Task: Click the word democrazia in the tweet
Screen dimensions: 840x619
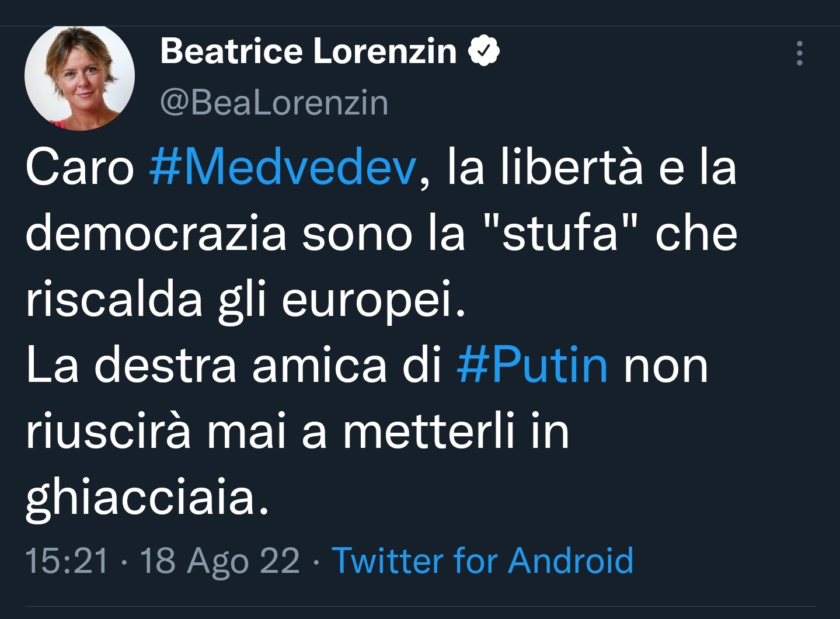Action: tap(156, 233)
